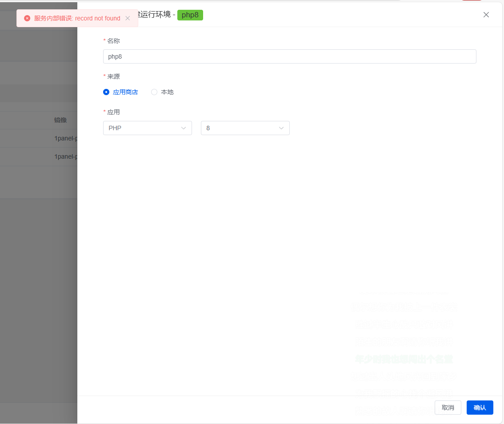The height and width of the screenshot is (424, 504).
Task: Click the 来源 field label
Action: pyautogui.click(x=113, y=76)
